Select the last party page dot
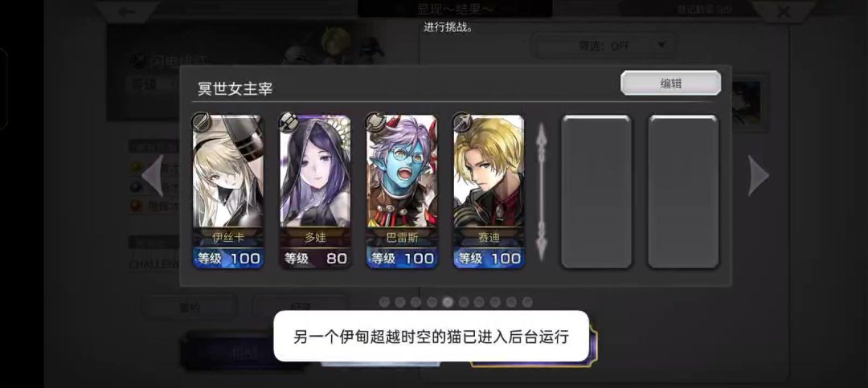The height and width of the screenshot is (388, 868). pyautogui.click(x=527, y=302)
